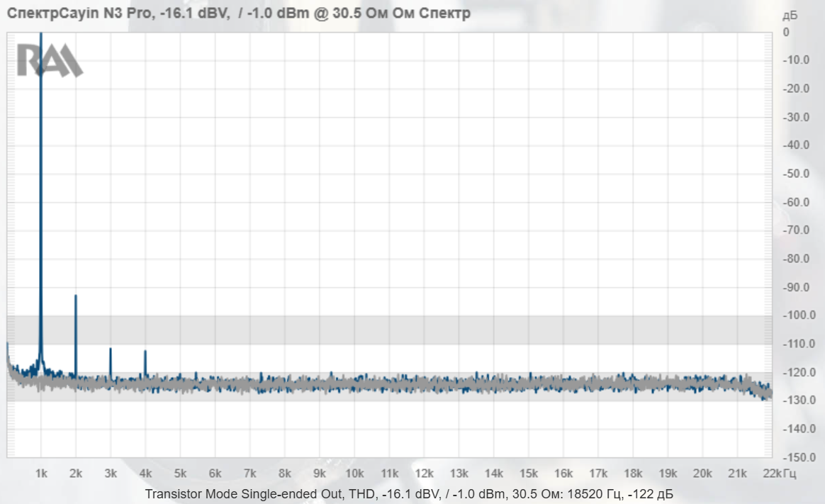Click the '15k' frequency axis label

528,474
